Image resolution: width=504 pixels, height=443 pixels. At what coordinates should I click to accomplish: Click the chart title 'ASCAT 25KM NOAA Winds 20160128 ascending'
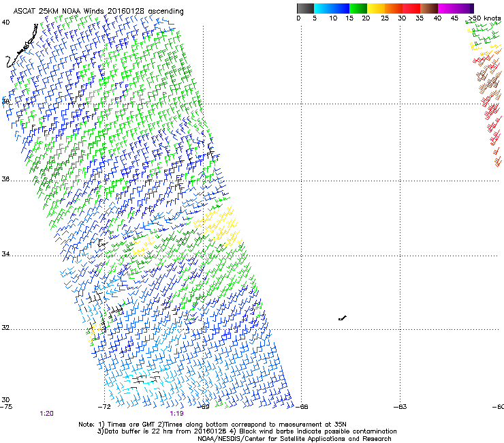98,12
